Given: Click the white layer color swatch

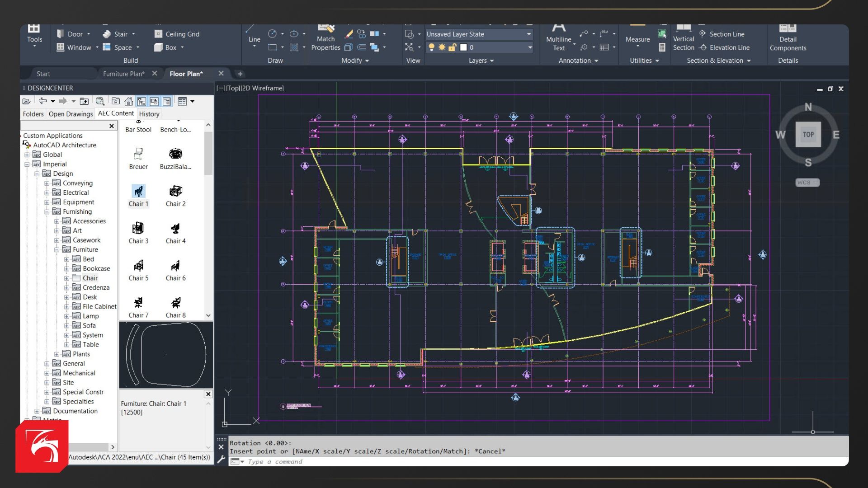Looking at the screenshot, I should 463,47.
